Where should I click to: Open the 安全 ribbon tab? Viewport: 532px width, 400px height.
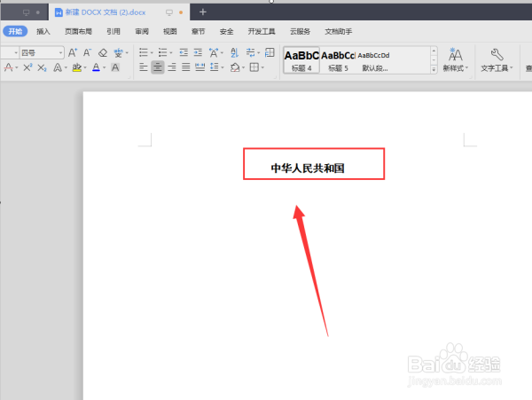[x=226, y=32]
